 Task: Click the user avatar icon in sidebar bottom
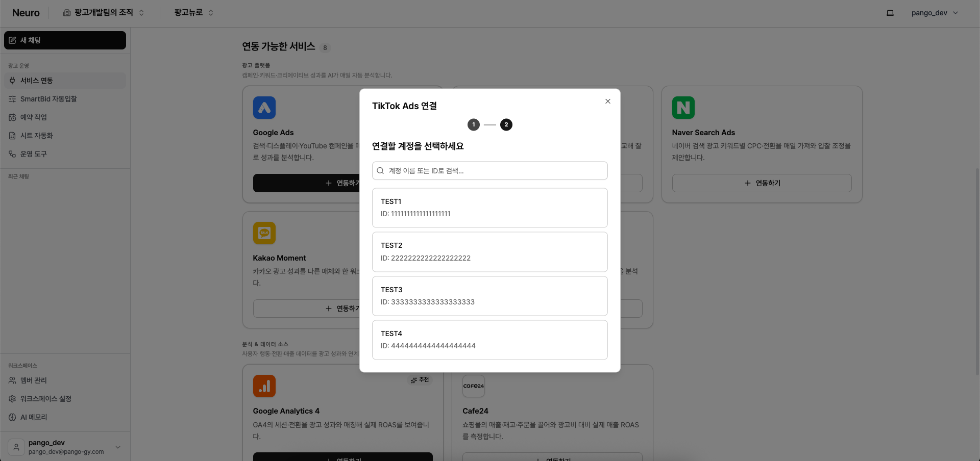(16, 447)
